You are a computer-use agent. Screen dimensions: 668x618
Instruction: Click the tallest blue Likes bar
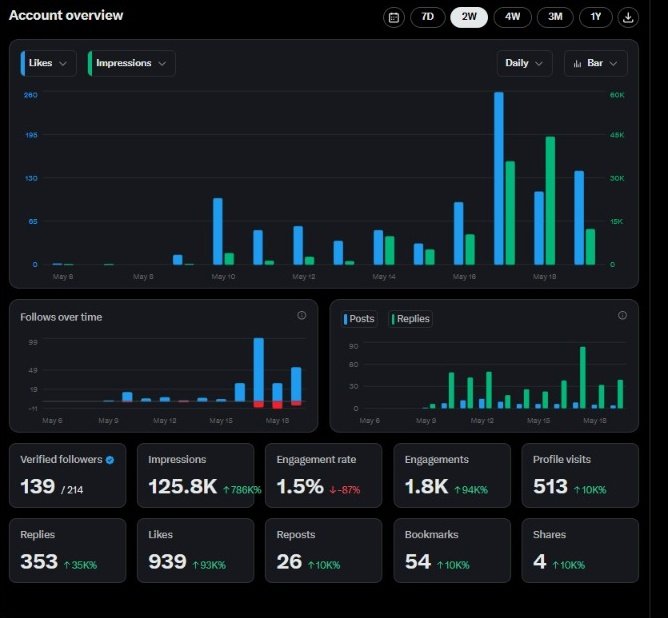click(499, 178)
